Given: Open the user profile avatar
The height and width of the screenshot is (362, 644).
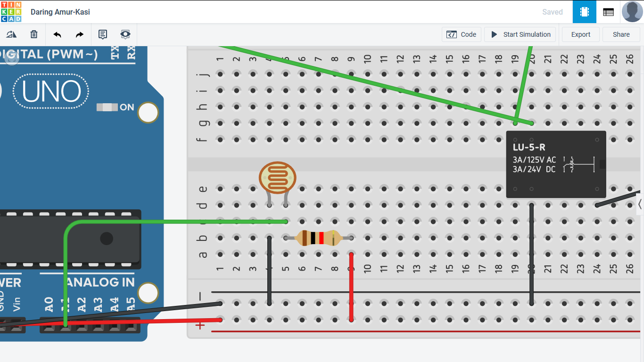Looking at the screenshot, I should (x=632, y=12).
